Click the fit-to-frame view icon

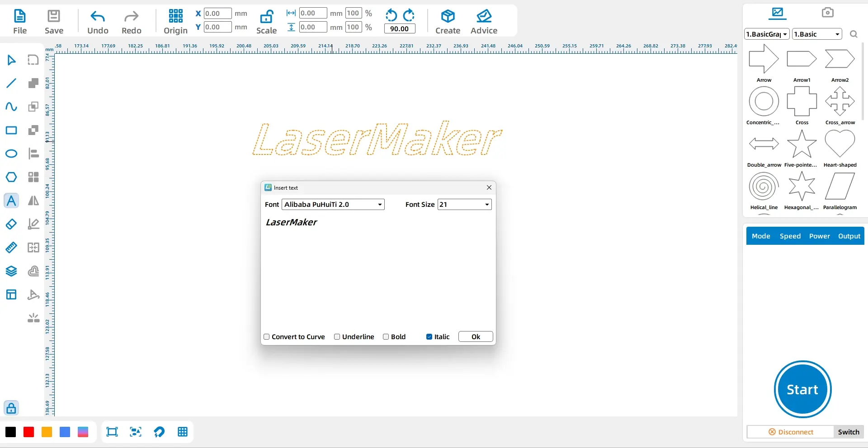pyautogui.click(x=112, y=432)
